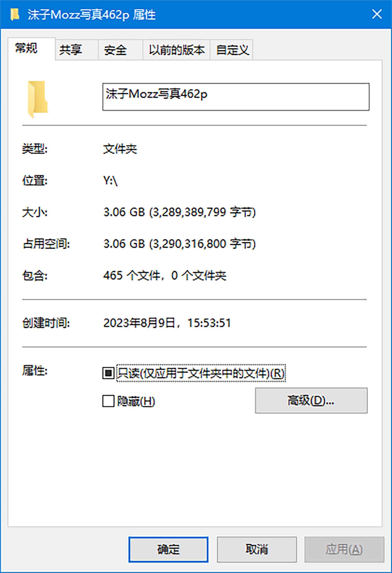Click the folder icon in title bar
392x573 pixels.
click(15, 14)
